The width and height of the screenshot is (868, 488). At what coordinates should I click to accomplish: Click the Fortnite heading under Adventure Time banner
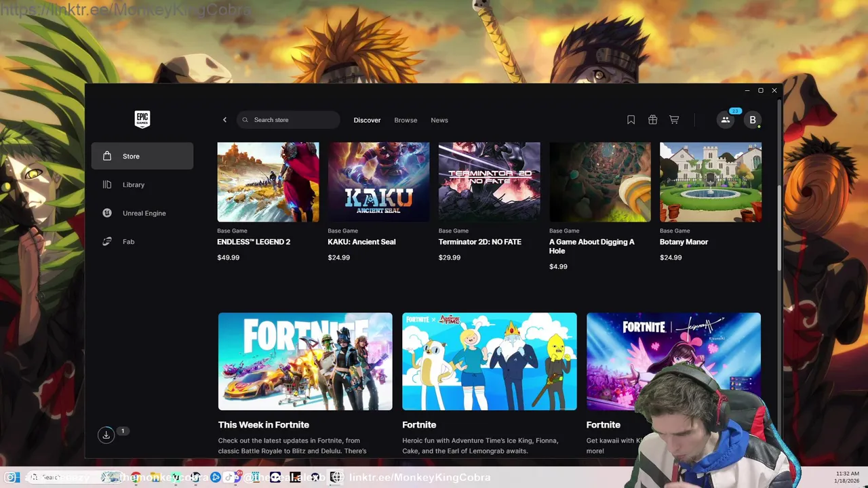point(419,425)
